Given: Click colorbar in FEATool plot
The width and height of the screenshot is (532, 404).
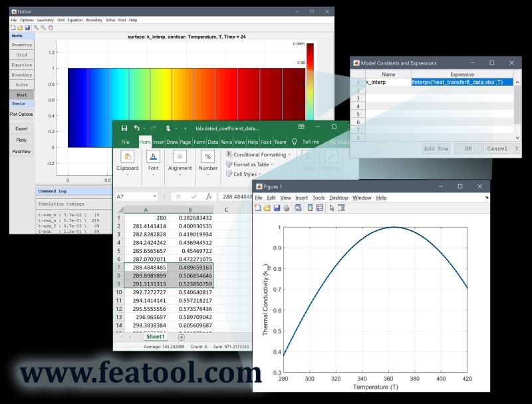Looking at the screenshot, I should point(310,81).
